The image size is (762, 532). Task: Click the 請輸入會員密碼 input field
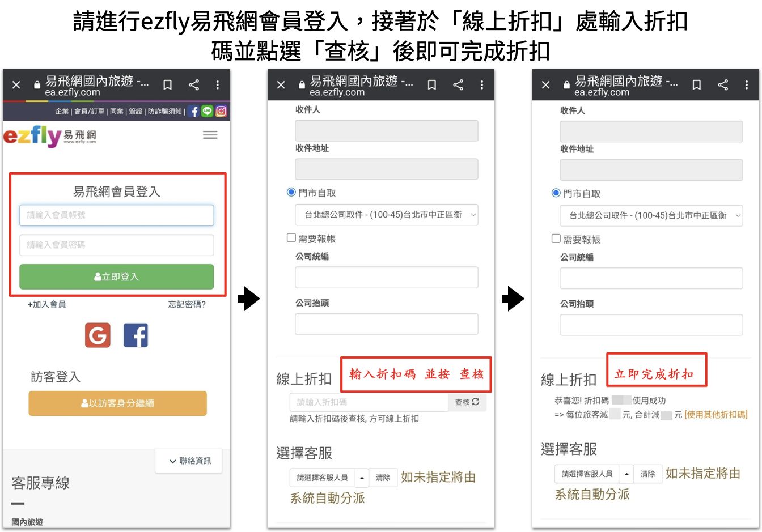click(x=117, y=245)
